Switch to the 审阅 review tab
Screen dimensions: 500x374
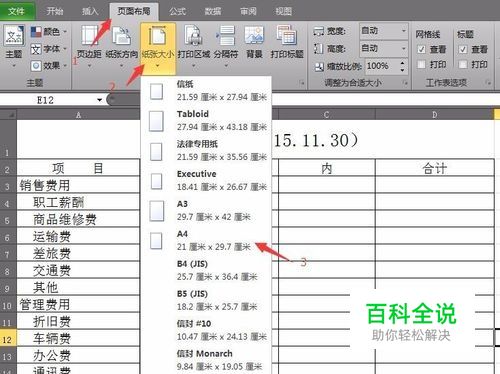tap(248, 11)
